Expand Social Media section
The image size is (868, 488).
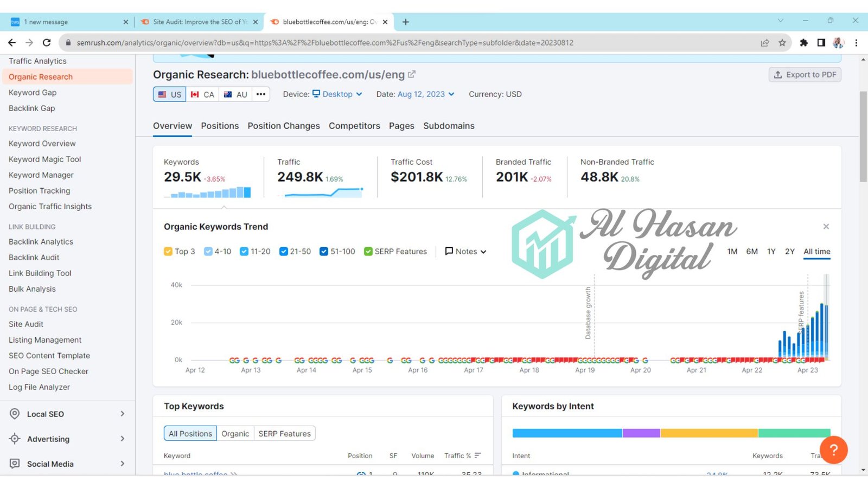click(122, 464)
